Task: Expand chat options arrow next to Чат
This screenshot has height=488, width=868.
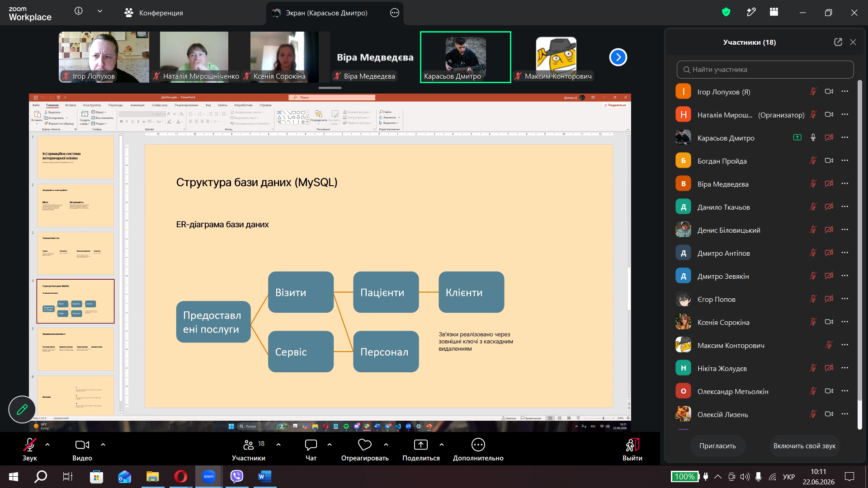Action: [x=330, y=445]
